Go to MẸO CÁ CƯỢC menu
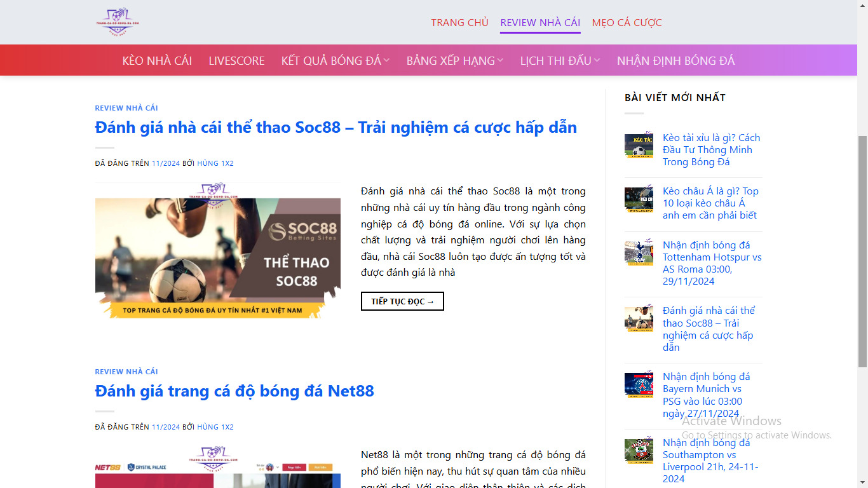 click(627, 22)
